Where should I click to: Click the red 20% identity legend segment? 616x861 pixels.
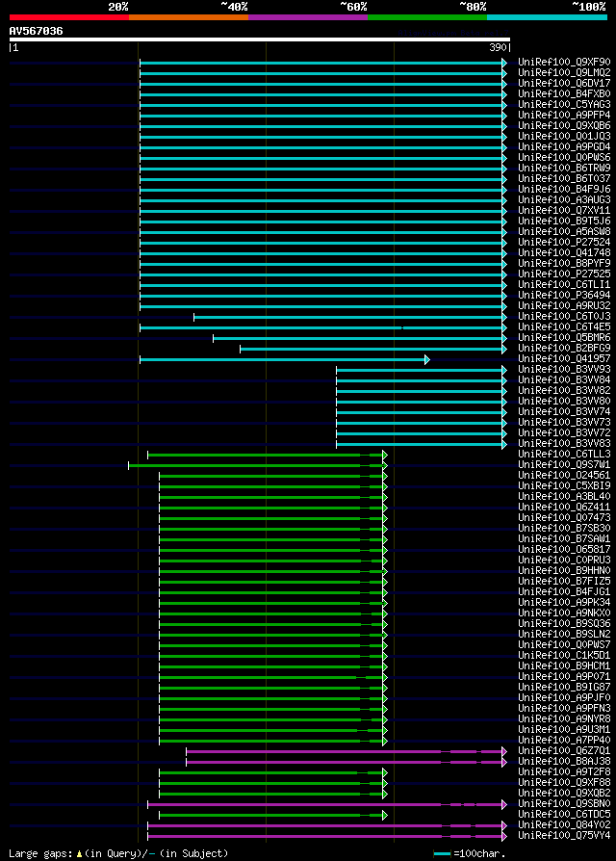(69, 17)
